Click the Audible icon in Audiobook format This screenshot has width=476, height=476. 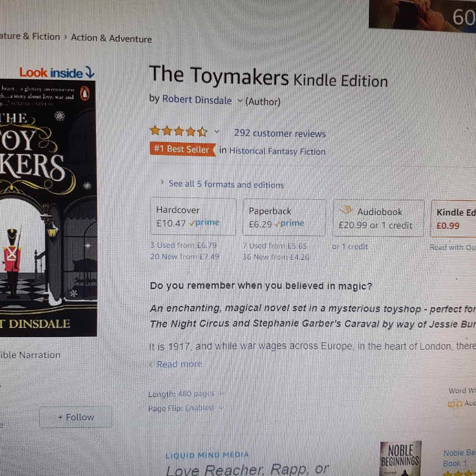tap(346, 210)
